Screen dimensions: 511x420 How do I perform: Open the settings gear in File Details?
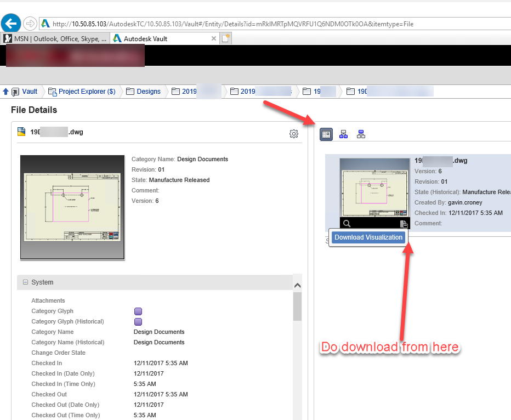click(294, 134)
